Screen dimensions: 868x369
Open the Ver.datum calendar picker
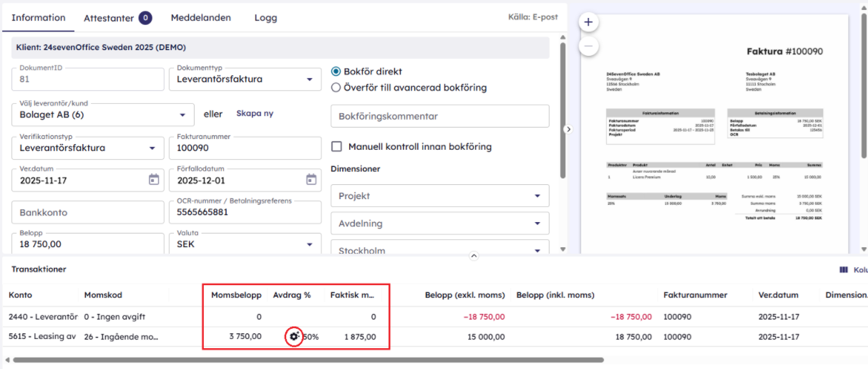154,180
